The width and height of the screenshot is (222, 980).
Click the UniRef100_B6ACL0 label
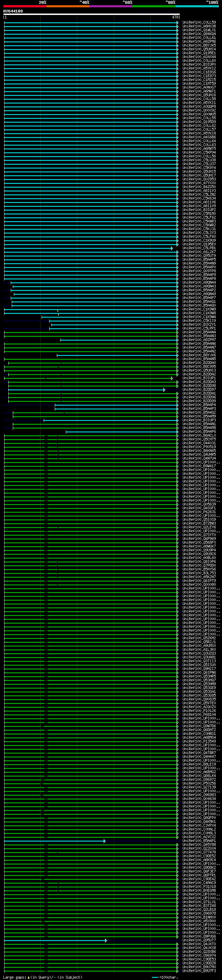tap(199, 435)
